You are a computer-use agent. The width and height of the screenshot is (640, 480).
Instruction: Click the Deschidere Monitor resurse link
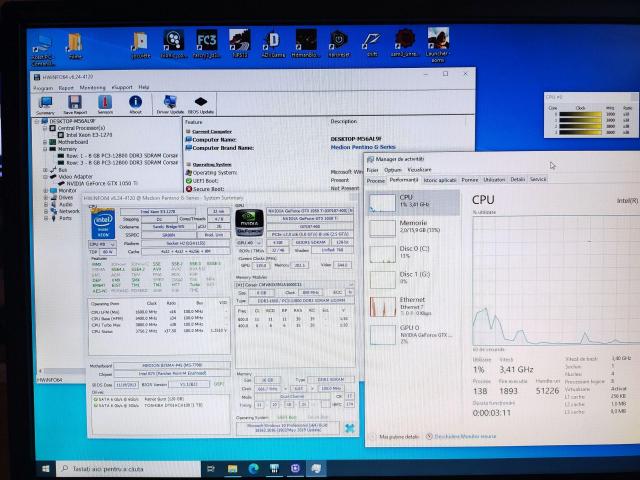pyautogui.click(x=461, y=436)
